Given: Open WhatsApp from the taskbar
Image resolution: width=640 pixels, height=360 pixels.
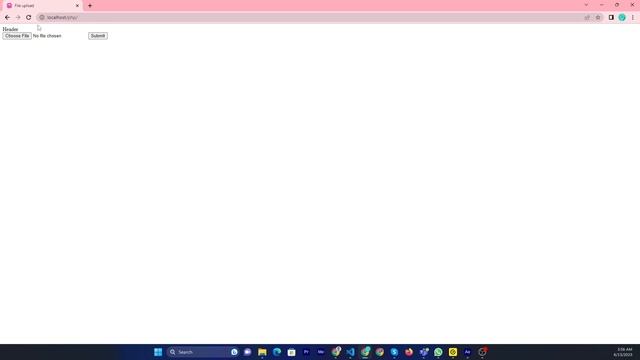Looking at the screenshot, I should click(x=438, y=352).
